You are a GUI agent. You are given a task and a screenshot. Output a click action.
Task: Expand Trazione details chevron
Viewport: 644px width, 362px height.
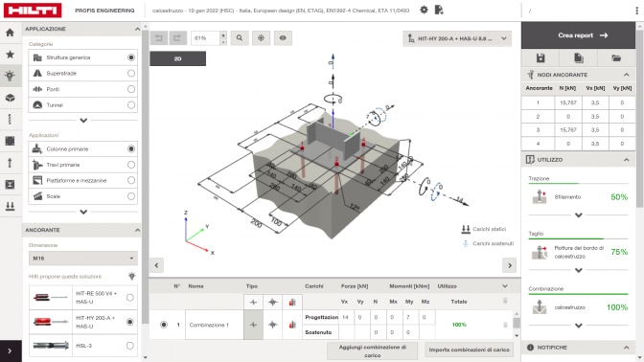coord(578,215)
